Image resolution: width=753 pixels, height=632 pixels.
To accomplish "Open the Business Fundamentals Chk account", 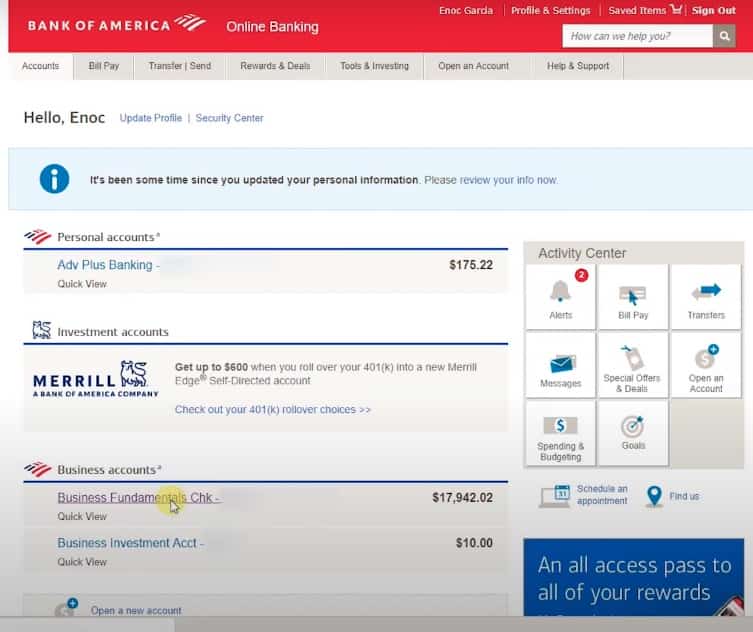I will click(x=138, y=498).
